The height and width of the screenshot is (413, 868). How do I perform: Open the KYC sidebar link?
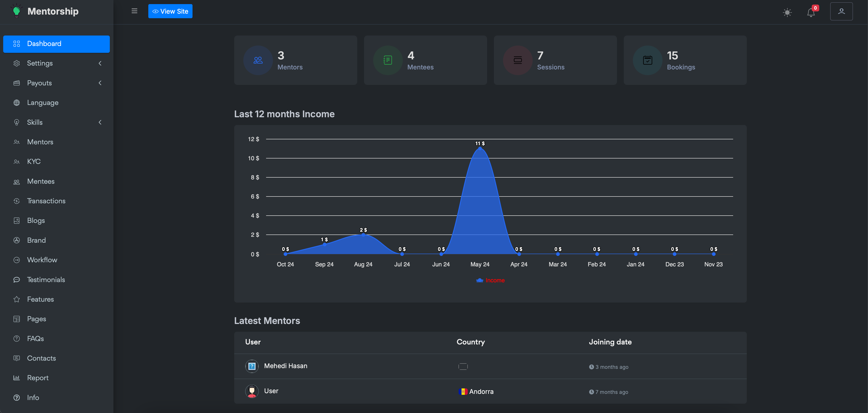click(x=34, y=162)
